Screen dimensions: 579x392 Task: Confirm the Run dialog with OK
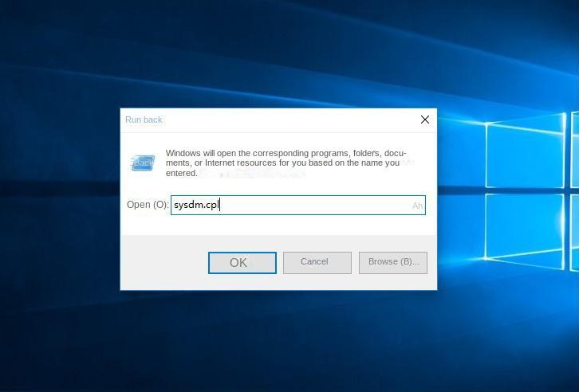[x=242, y=263]
